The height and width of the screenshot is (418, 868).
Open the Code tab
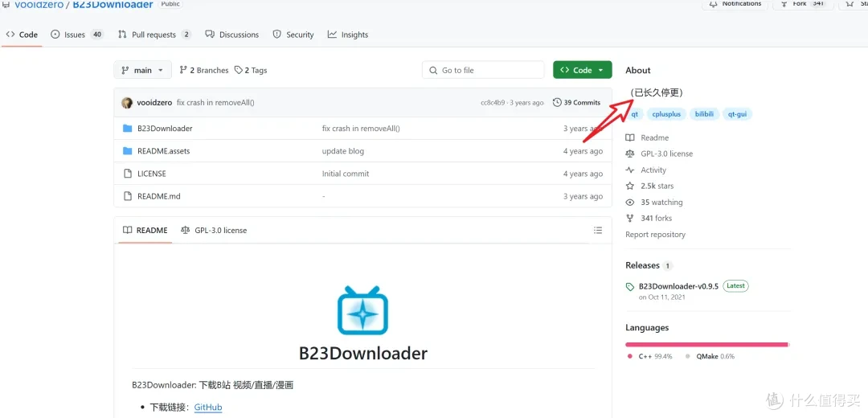pos(23,35)
